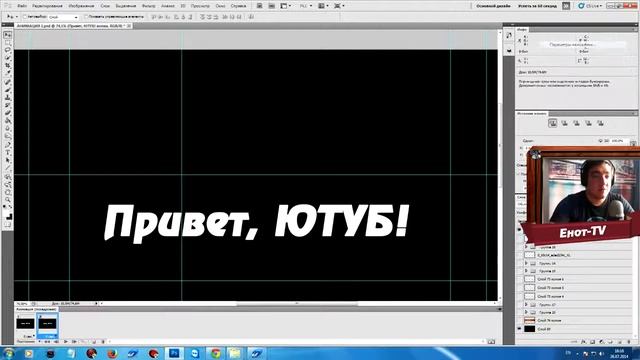Open the Справка menu
The height and width of the screenshot is (360, 640).
pyautogui.click(x=238, y=6)
